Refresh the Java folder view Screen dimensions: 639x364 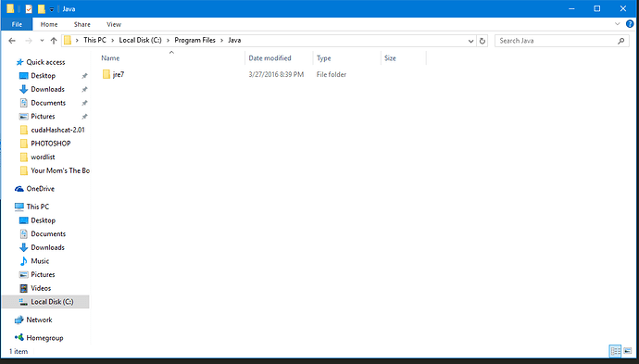coord(482,41)
